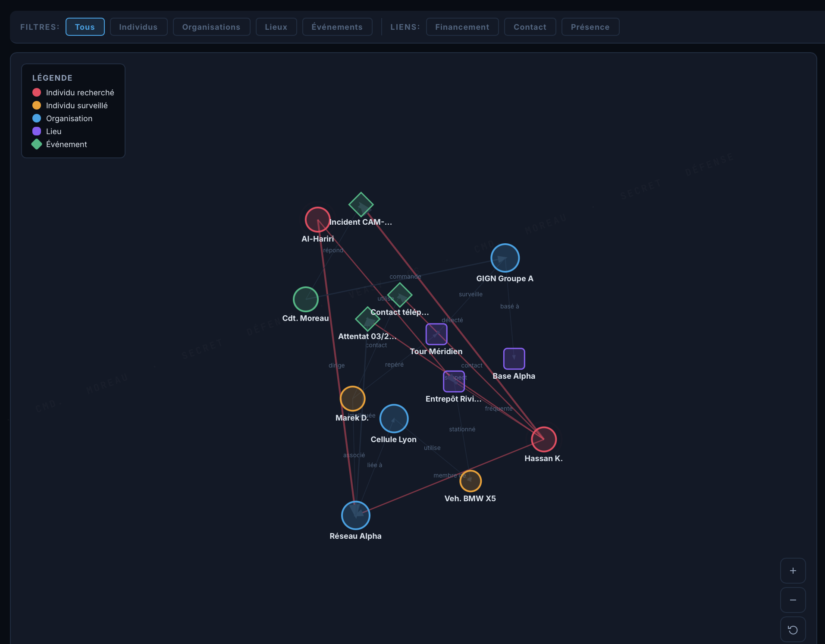Select the Hassan K. node circle

(x=544, y=439)
